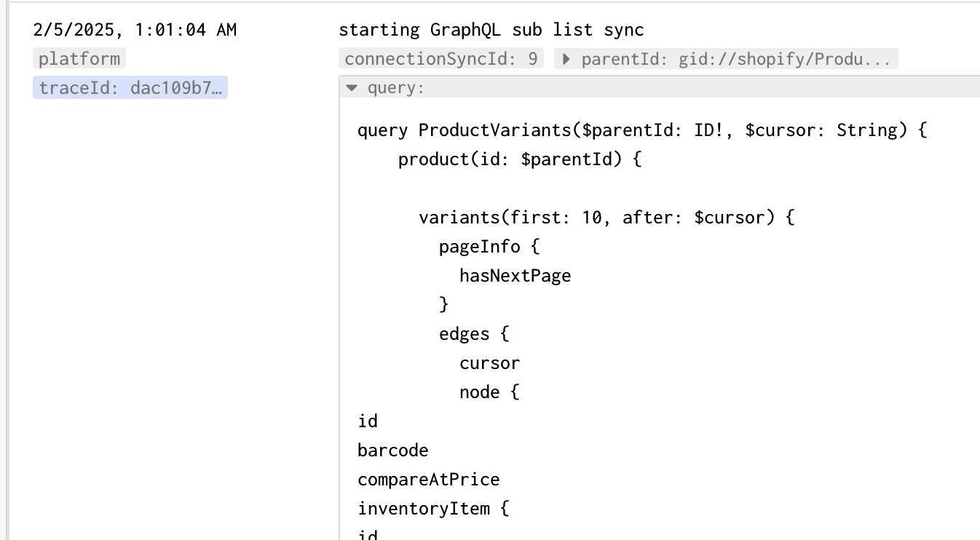Click the edges { line
The image size is (980, 540).
tap(474, 334)
